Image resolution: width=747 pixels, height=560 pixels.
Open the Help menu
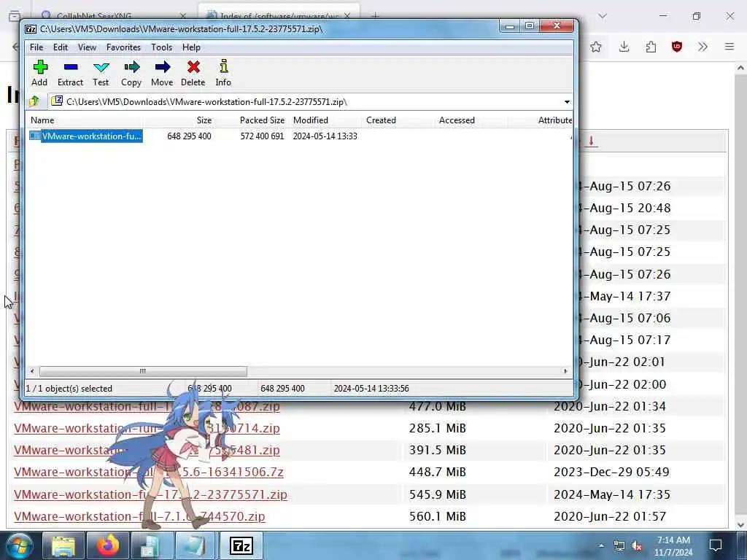tap(191, 47)
